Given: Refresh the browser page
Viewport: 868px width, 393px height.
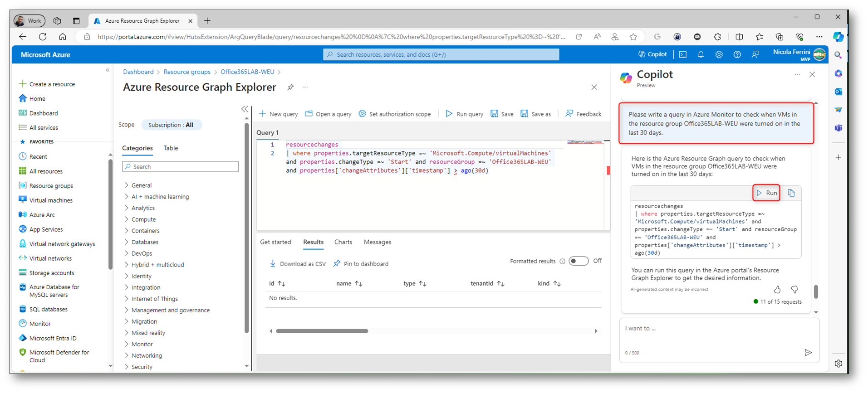Looking at the screenshot, I should click(x=43, y=37).
